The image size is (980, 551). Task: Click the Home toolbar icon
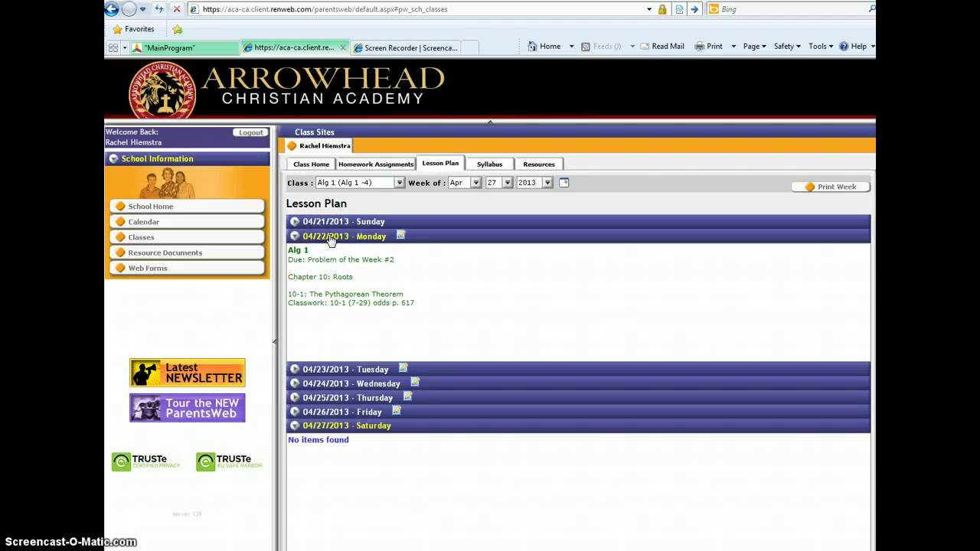click(x=544, y=47)
